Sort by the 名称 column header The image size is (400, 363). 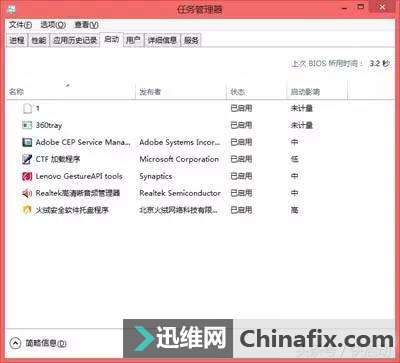click(x=71, y=91)
